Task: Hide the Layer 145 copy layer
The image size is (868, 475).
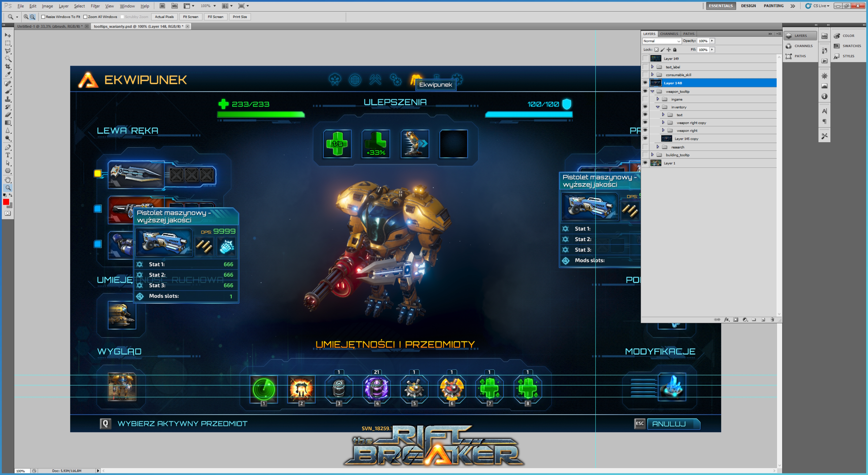Action: (x=645, y=139)
